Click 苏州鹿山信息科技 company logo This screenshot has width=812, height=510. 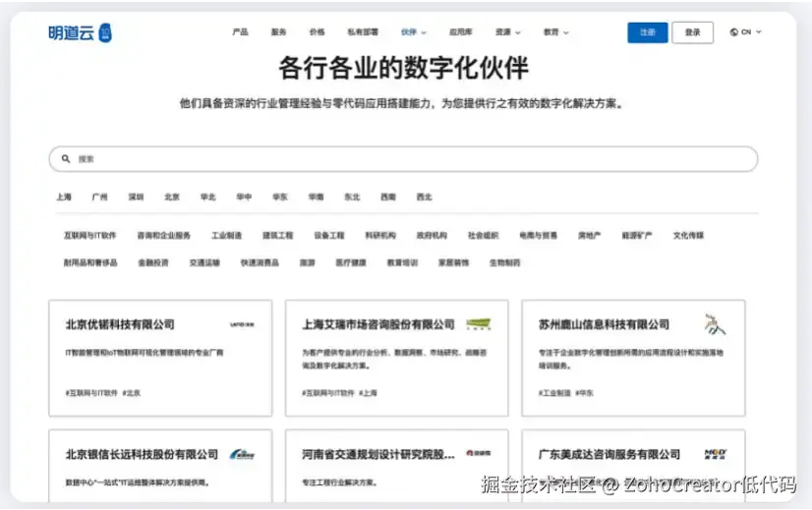click(x=715, y=324)
